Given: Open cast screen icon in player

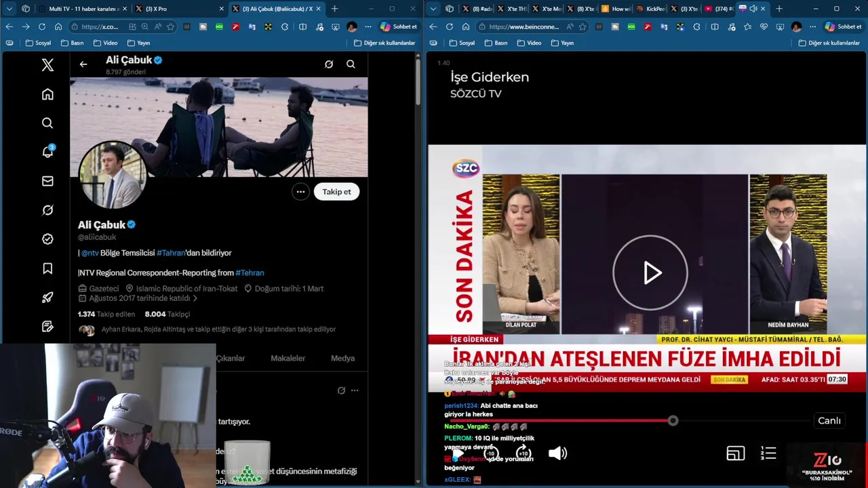Looking at the screenshot, I should [736, 453].
